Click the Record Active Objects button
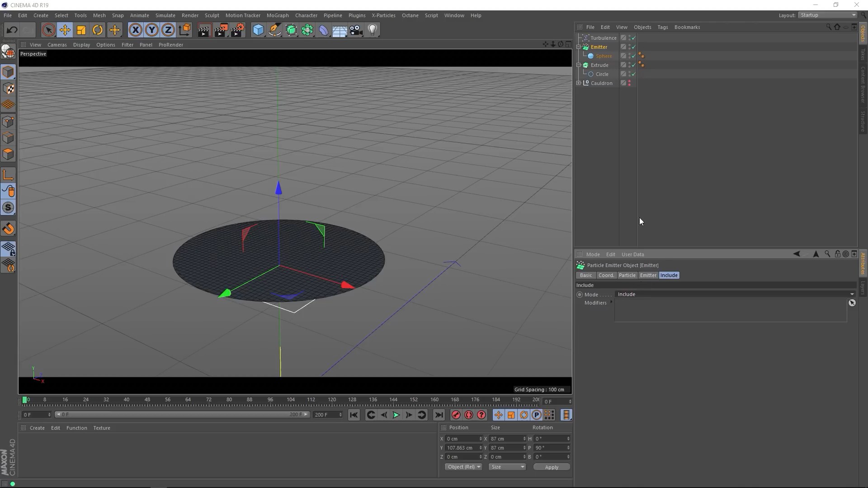Image resolution: width=868 pixels, height=488 pixels. [x=456, y=415]
